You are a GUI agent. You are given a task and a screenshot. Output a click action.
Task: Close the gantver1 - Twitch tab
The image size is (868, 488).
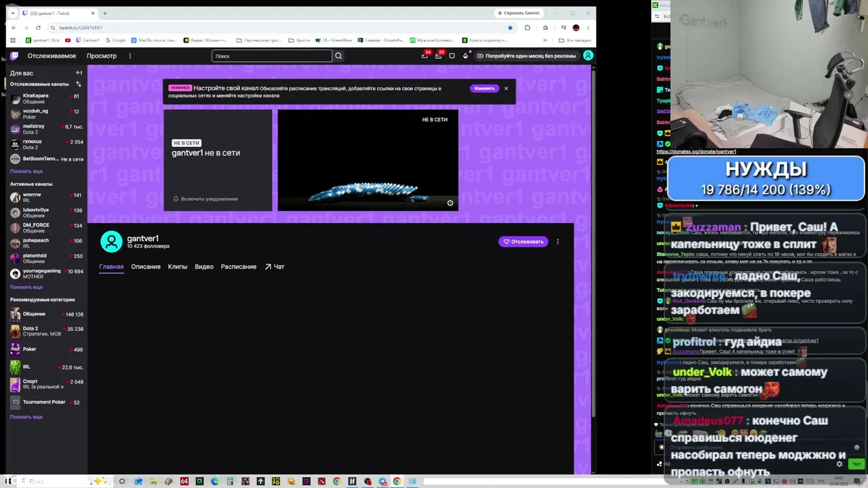(x=93, y=13)
